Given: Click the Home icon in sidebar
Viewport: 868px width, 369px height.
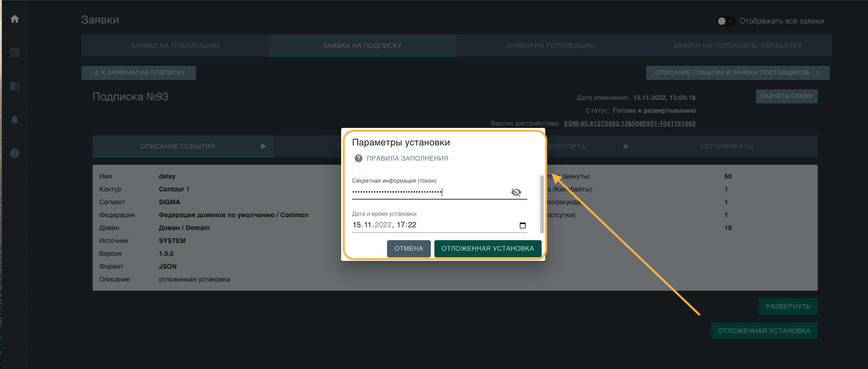Looking at the screenshot, I should (15, 19).
